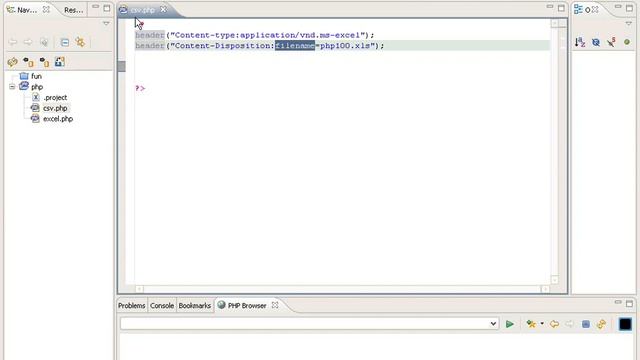Click the gray marker in the editor's left margin
The height and width of the screenshot is (360, 640).
pos(122,66)
